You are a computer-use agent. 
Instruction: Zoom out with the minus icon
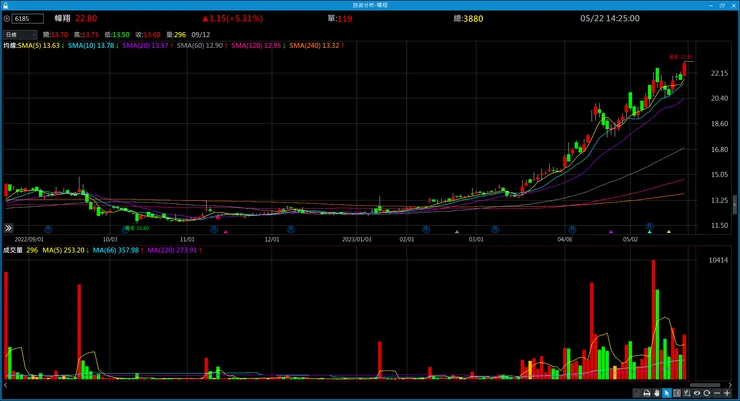[x=717, y=393]
